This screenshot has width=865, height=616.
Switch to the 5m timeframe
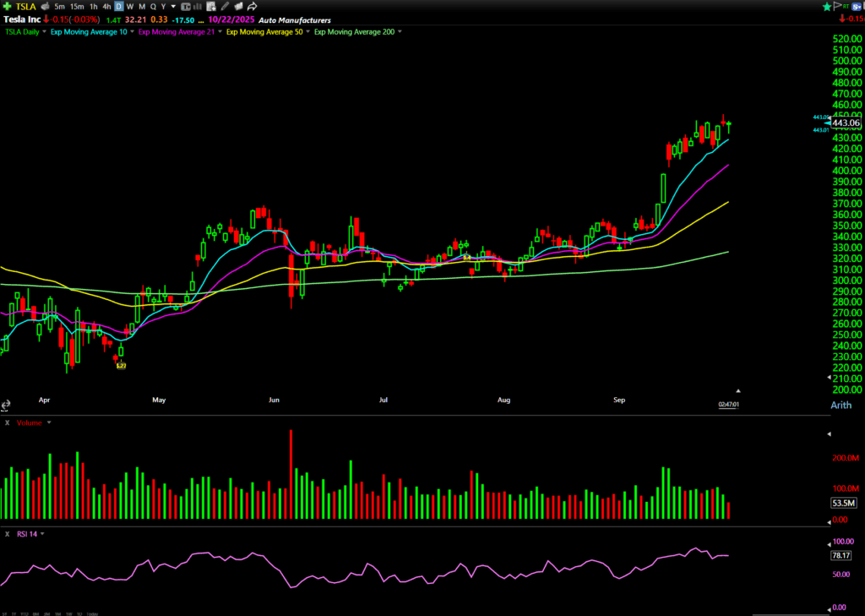point(59,7)
